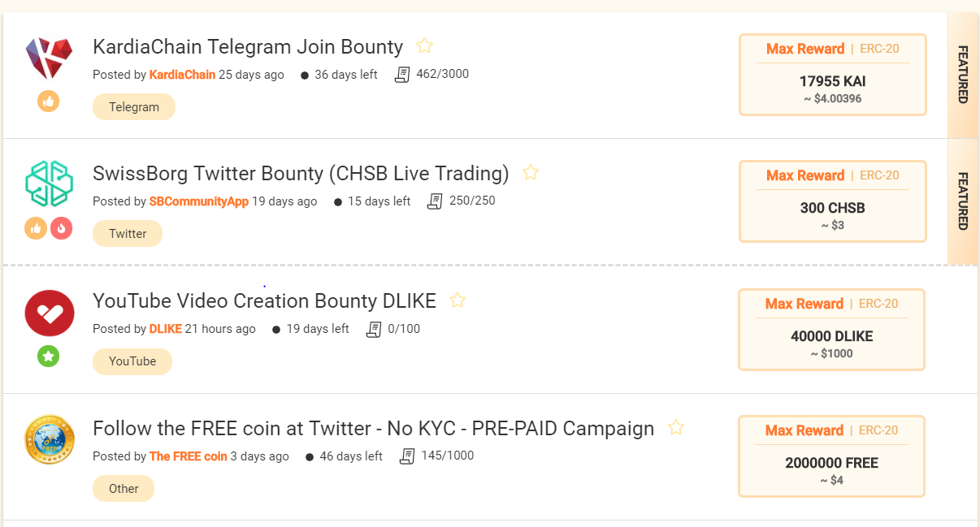Click submissions icon next to 462/3000
The height and width of the screenshot is (527, 980).
coord(402,75)
